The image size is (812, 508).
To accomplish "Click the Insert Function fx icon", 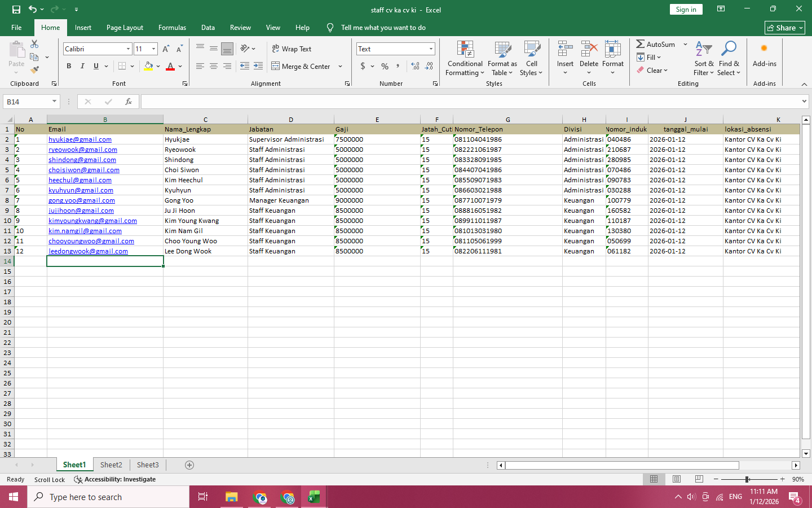I will (129, 102).
